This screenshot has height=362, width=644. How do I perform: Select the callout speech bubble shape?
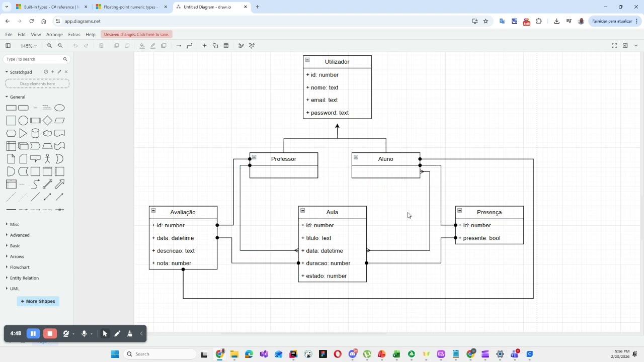point(35,159)
